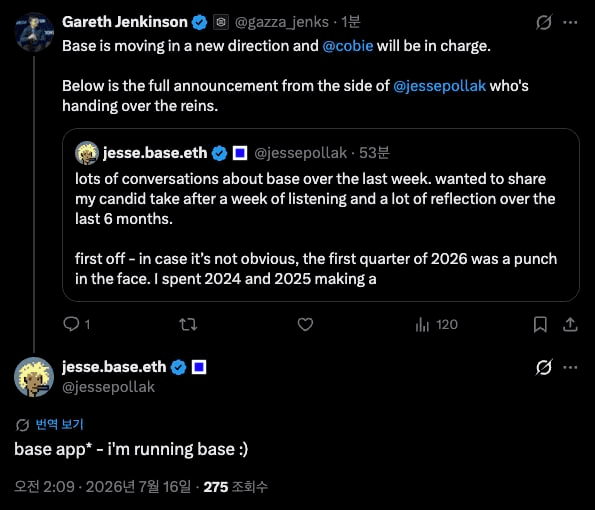Click the retweet icon on Gareth's tweet
This screenshot has width=595, height=510.
coord(188,324)
